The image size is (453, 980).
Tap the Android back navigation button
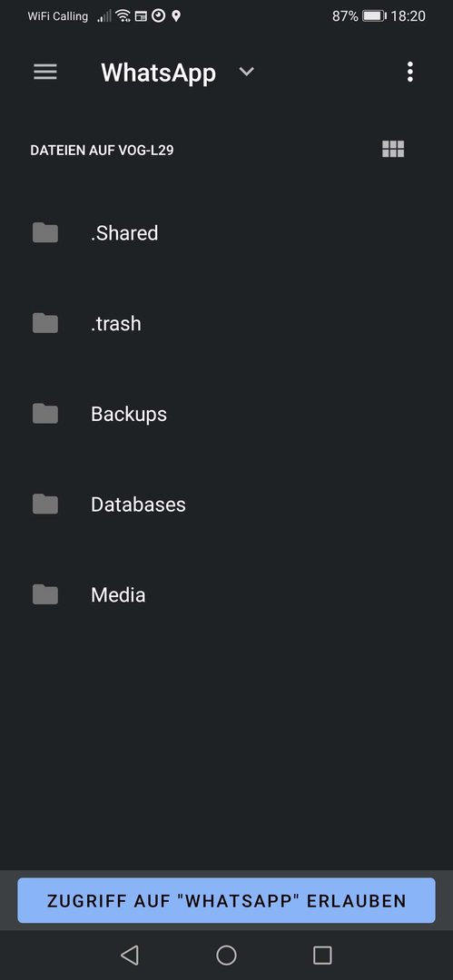pyautogui.click(x=130, y=955)
